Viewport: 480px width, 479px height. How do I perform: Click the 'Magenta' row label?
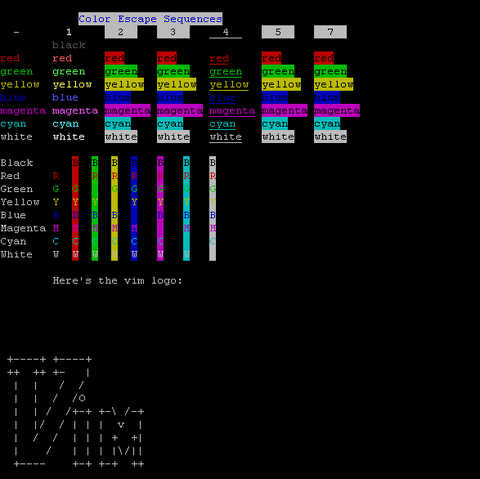pyautogui.click(x=23, y=228)
